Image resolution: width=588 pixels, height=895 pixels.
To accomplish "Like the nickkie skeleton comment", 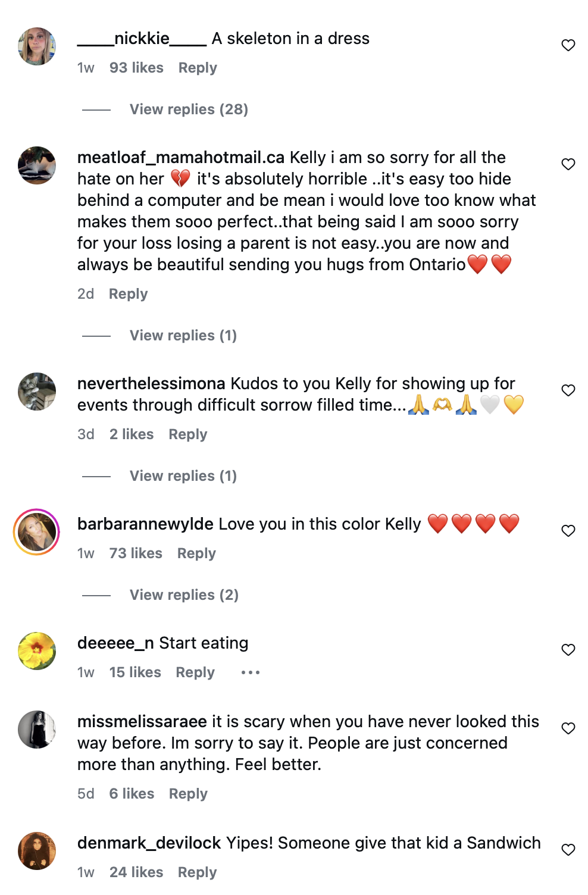I will (x=568, y=45).
